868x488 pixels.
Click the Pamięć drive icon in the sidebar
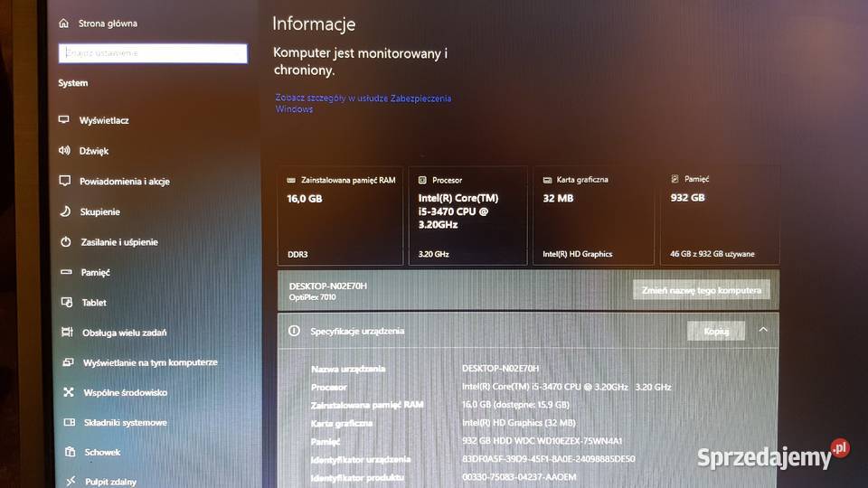(x=66, y=272)
